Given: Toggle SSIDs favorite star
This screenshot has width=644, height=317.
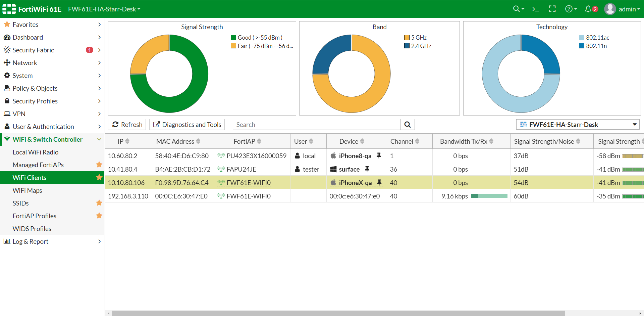Looking at the screenshot, I should click(99, 203).
